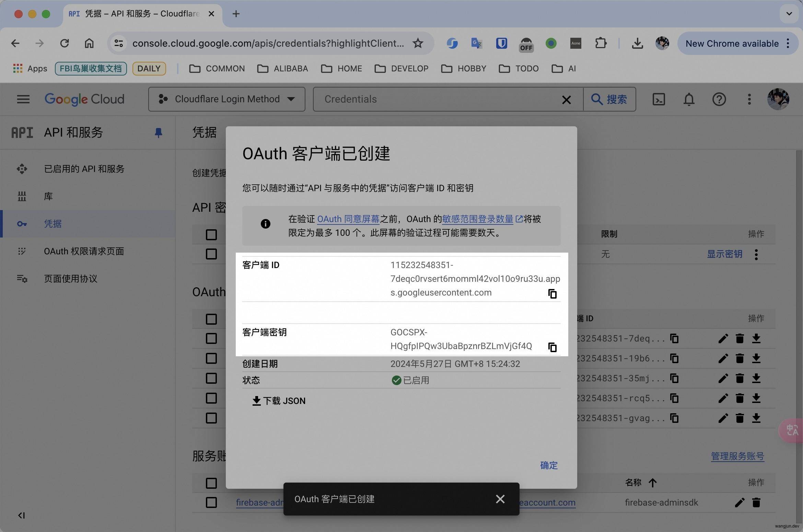Show the API key via 显示密钥
Screen dimensions: 803x532
tap(724, 254)
